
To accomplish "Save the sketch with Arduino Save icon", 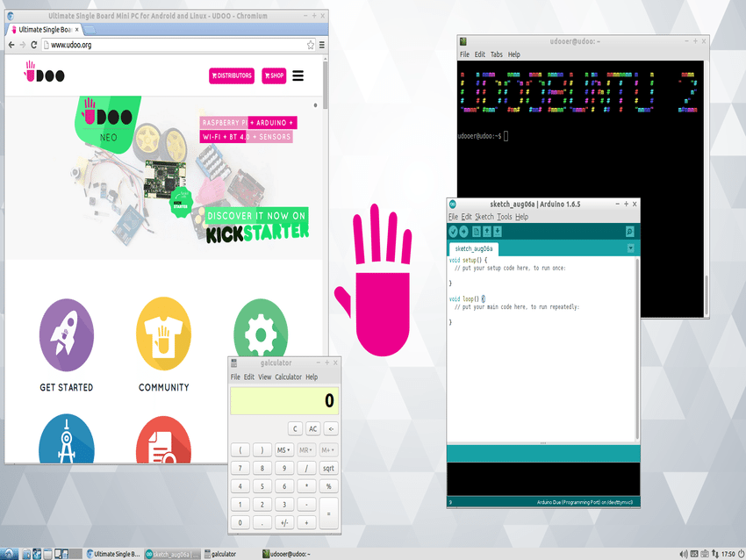I will (497, 231).
